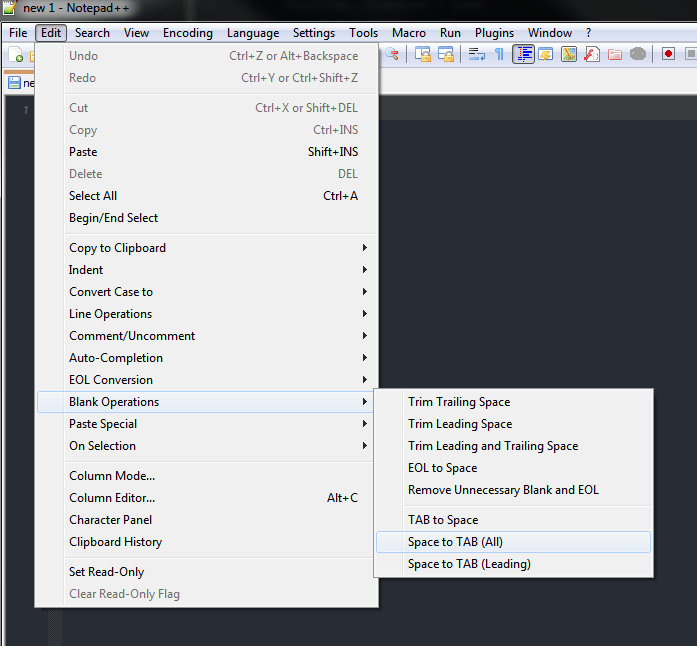Open the Search menu
This screenshot has width=697, height=646.
(92, 33)
